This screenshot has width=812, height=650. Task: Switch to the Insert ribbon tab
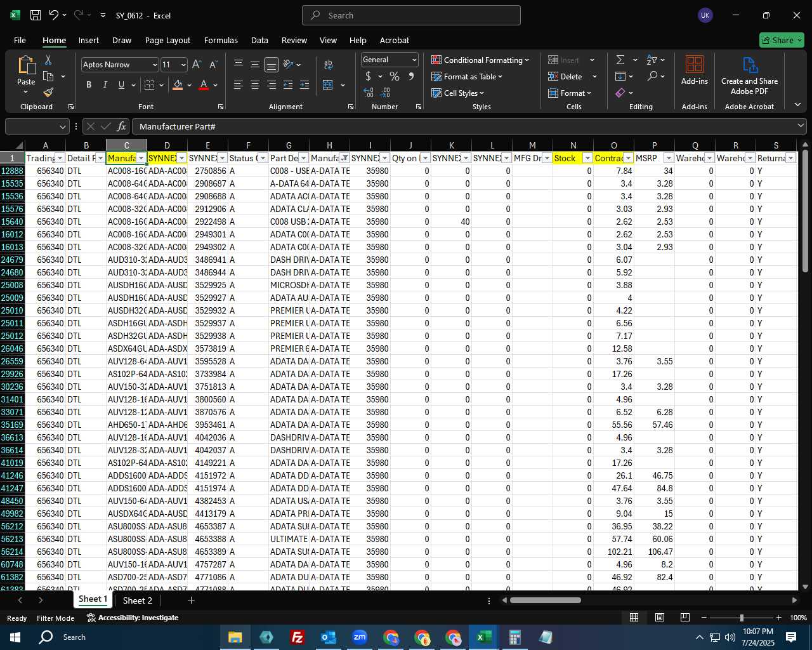pyautogui.click(x=89, y=40)
